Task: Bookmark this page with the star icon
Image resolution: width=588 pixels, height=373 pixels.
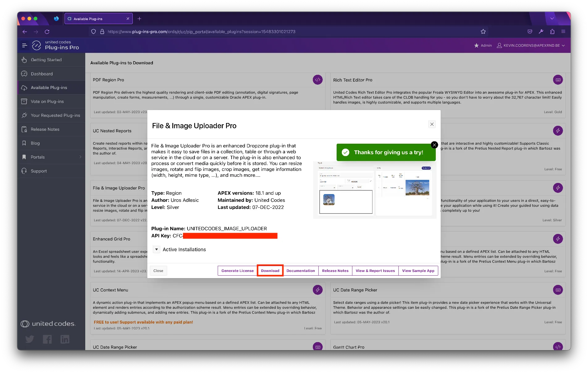Action: pyautogui.click(x=483, y=32)
